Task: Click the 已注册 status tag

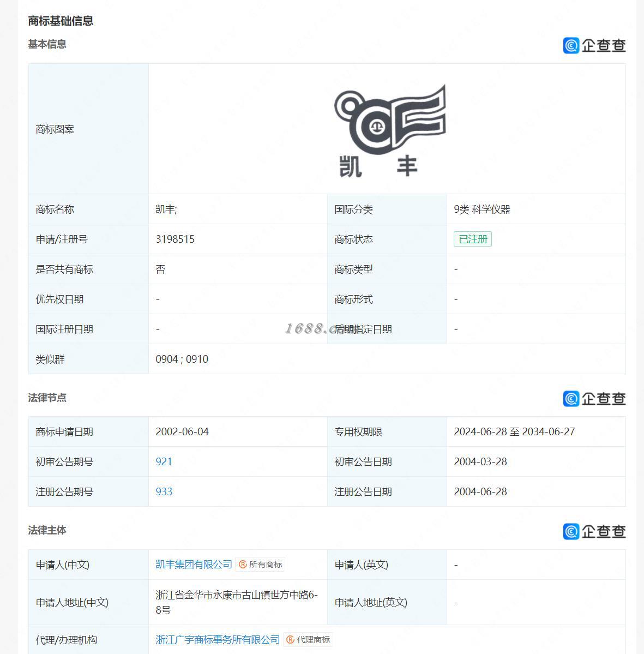Action: pos(473,239)
